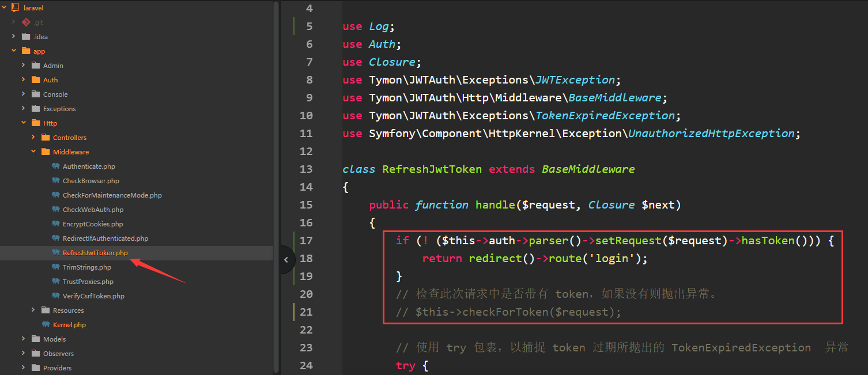The height and width of the screenshot is (375, 868).
Task: Click PHP icon beside CheckWebAuth.php
Action: [x=55, y=209]
